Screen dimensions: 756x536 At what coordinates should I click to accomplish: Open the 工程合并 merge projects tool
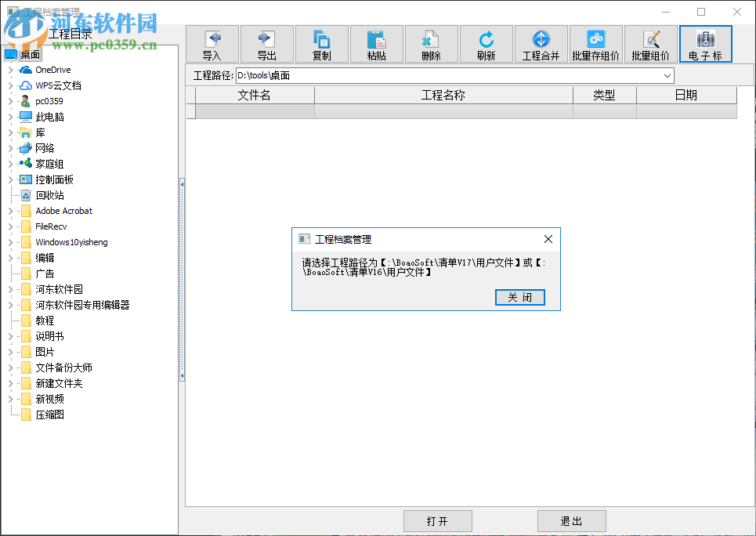click(x=541, y=44)
